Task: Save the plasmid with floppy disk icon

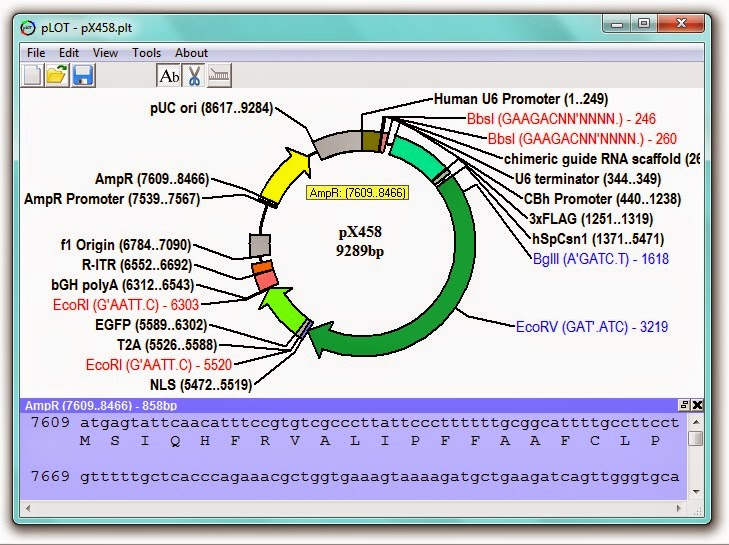Action: [x=83, y=75]
